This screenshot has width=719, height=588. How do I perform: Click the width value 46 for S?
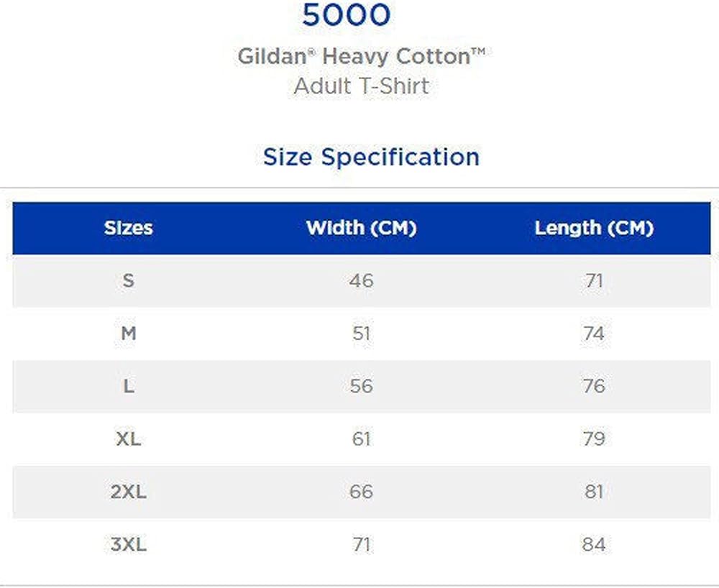[362, 280]
